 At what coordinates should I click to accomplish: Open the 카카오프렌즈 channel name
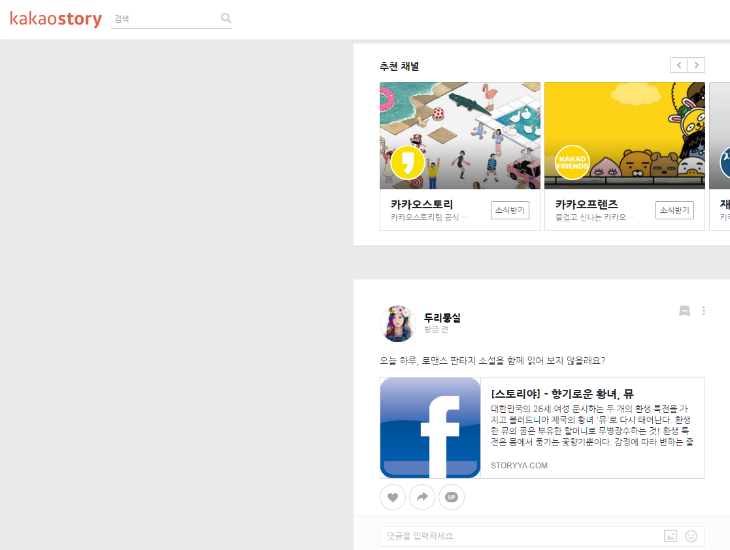click(x=587, y=204)
